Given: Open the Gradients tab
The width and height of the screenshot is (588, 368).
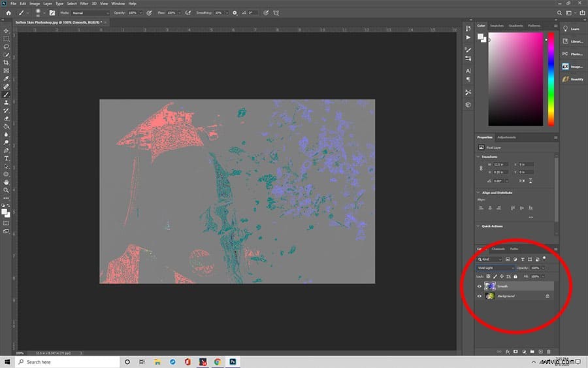Looking at the screenshot, I should (x=515, y=25).
